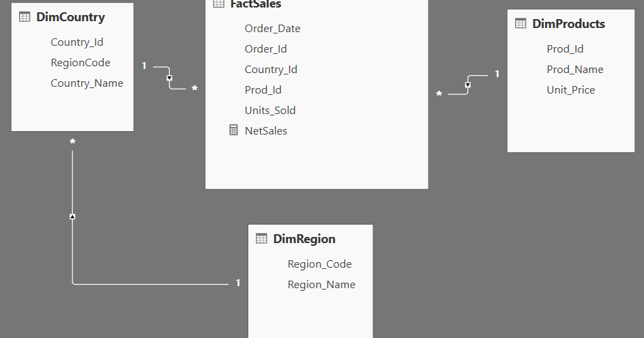Click the filter arrow between DimCountry and FactSales
This screenshot has width=644, height=338.
(x=169, y=78)
